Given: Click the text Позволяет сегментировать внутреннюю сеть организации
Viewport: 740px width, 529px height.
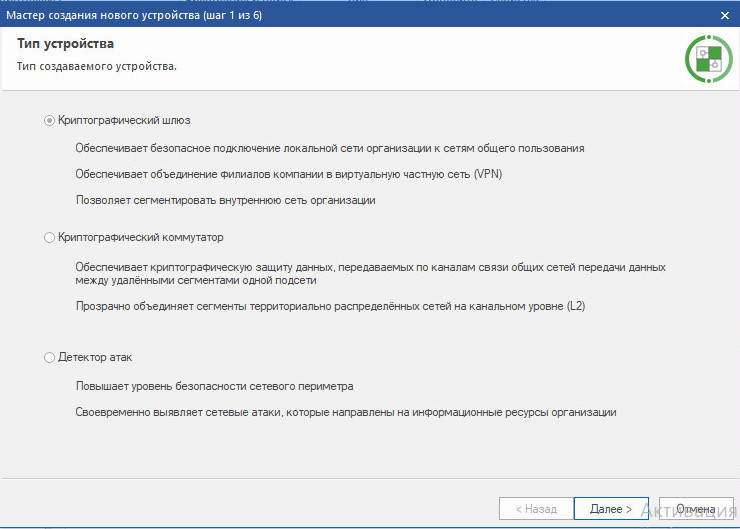Looking at the screenshot, I should (225, 200).
